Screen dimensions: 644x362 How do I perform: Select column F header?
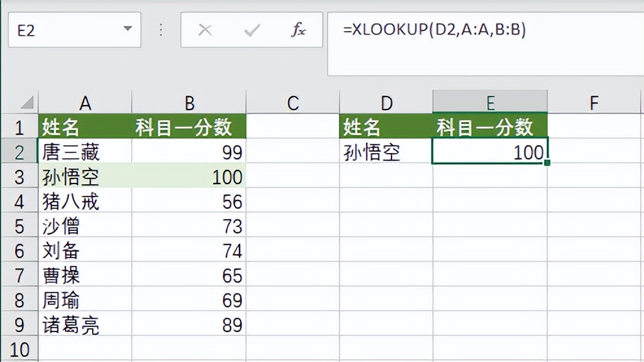coord(594,103)
